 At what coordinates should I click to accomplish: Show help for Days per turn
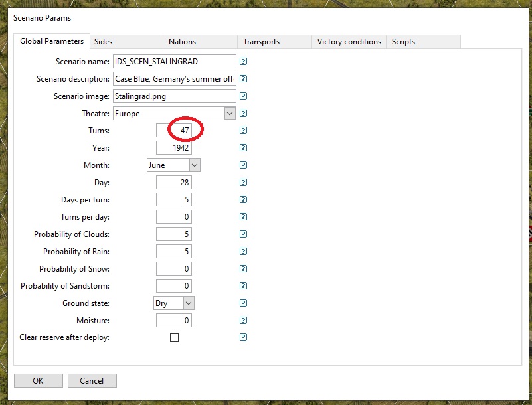click(x=243, y=200)
